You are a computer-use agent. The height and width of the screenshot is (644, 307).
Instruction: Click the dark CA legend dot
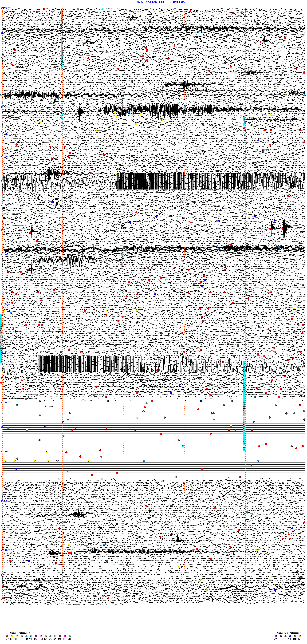tap(60, 636)
